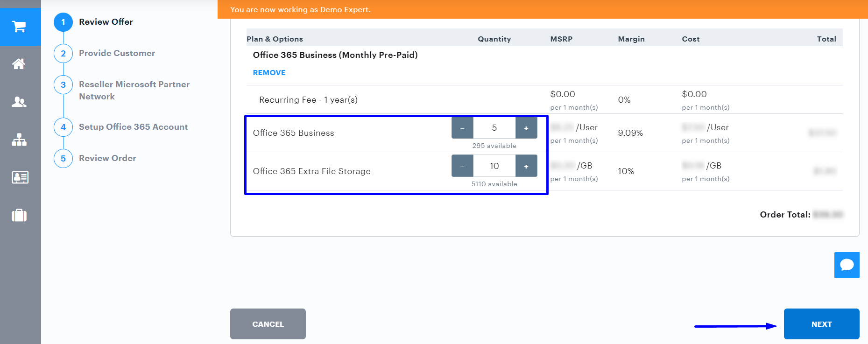Go to the Home sidebar icon
Image resolution: width=868 pixels, height=344 pixels.
pos(19,64)
